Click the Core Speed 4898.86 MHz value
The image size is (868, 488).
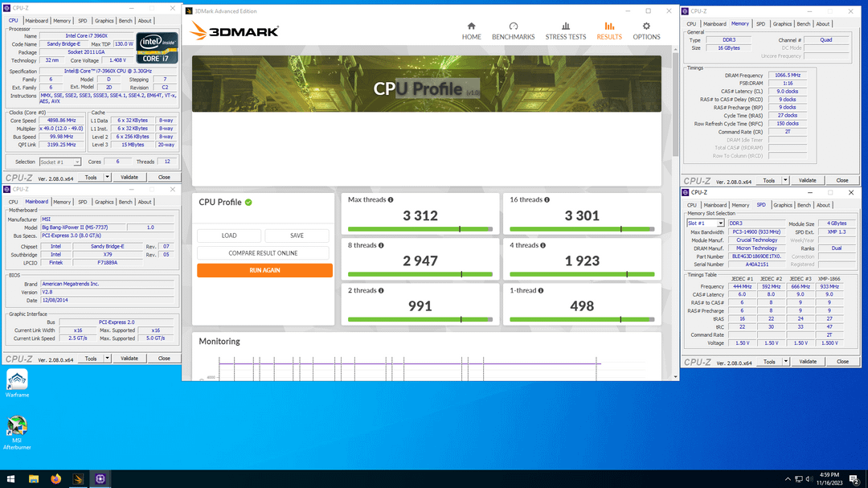coord(61,121)
